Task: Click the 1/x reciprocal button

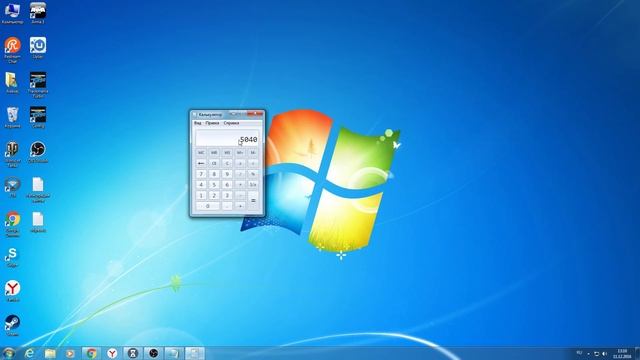Action: point(253,184)
